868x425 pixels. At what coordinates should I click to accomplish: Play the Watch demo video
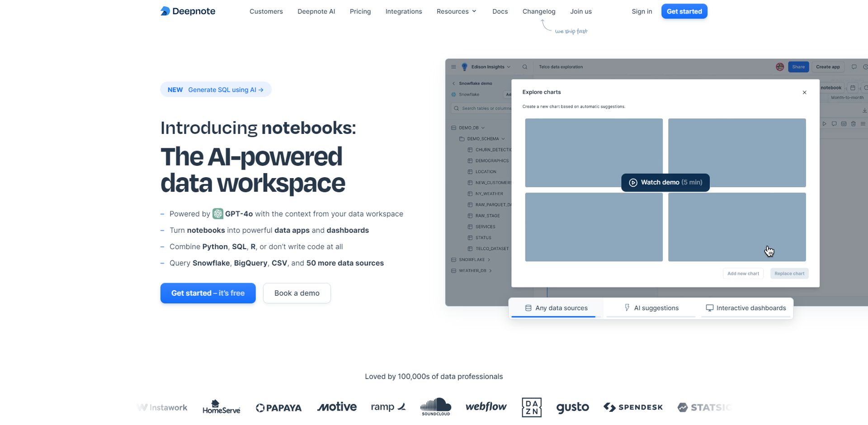(x=665, y=183)
